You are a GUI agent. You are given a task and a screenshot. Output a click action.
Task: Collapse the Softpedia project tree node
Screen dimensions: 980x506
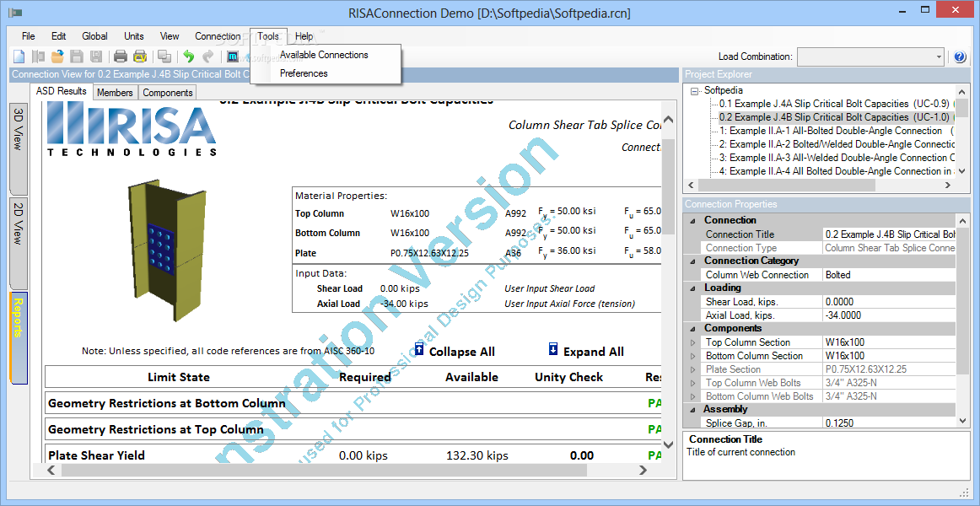[x=695, y=90]
